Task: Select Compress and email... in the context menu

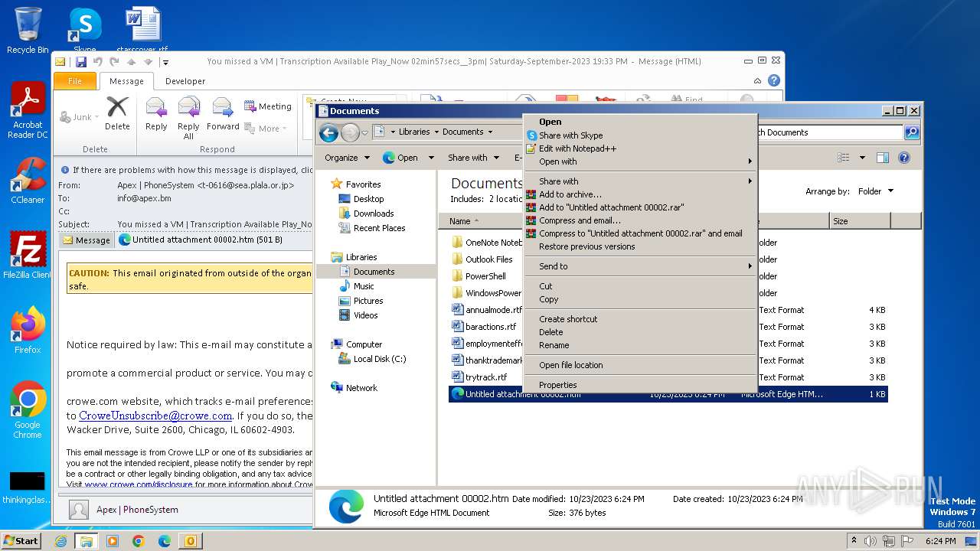Action: pos(640,220)
